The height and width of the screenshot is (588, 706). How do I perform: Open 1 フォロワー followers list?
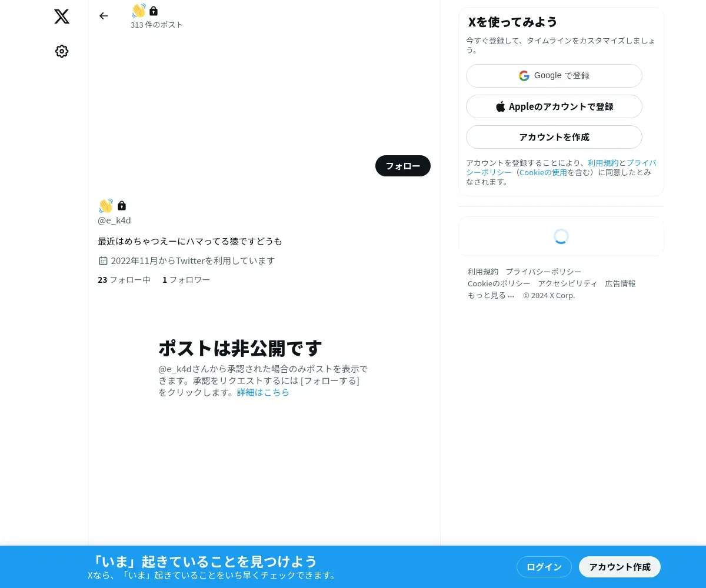click(x=186, y=280)
